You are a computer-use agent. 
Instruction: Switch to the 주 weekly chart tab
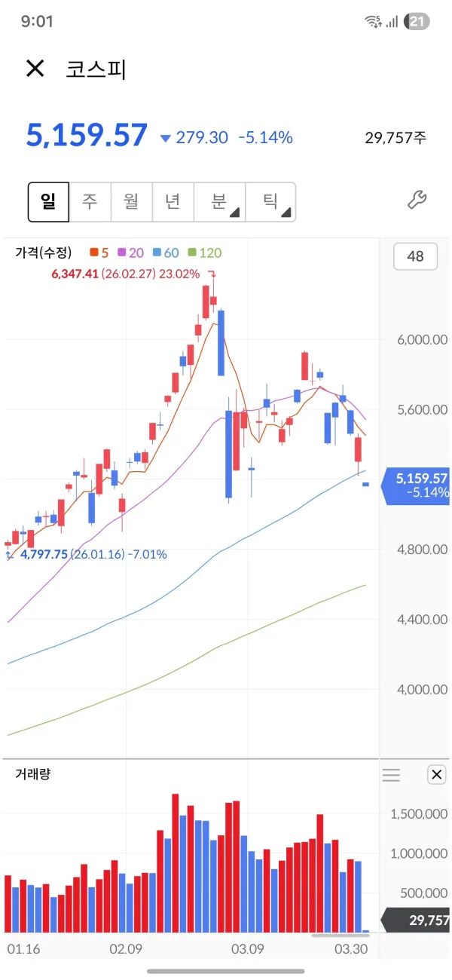[90, 201]
